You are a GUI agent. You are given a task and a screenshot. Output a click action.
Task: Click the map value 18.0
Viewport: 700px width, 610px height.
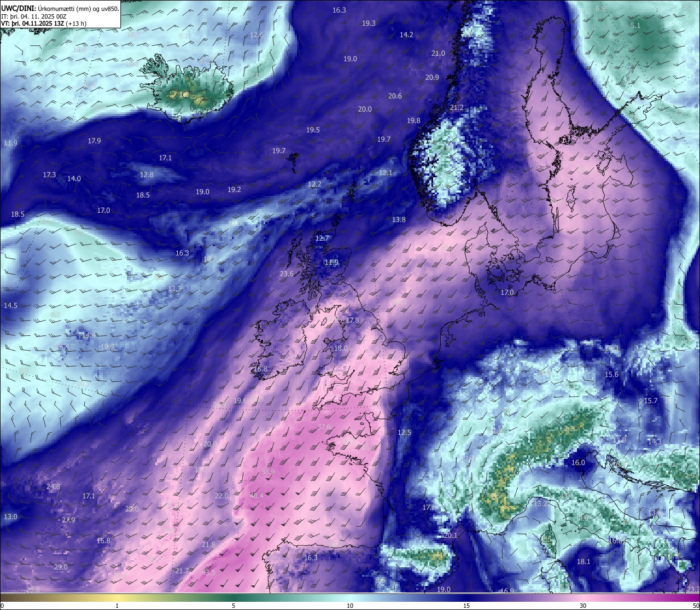point(341,348)
